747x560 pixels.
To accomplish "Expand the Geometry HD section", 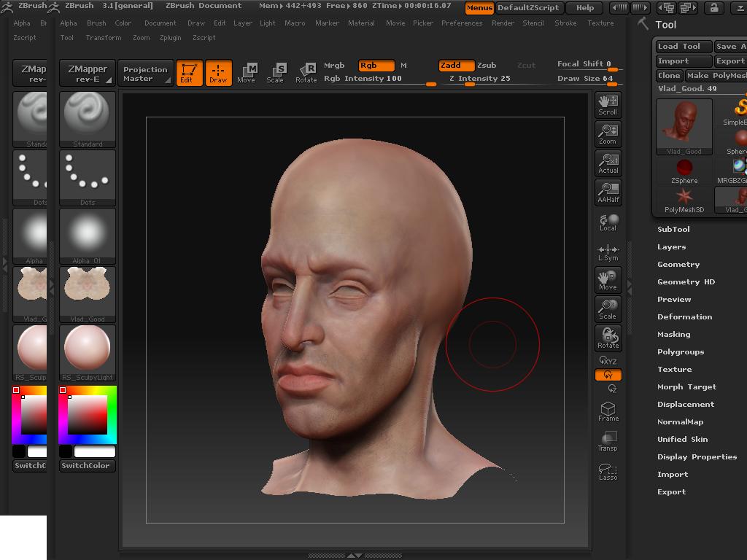I will pyautogui.click(x=686, y=282).
